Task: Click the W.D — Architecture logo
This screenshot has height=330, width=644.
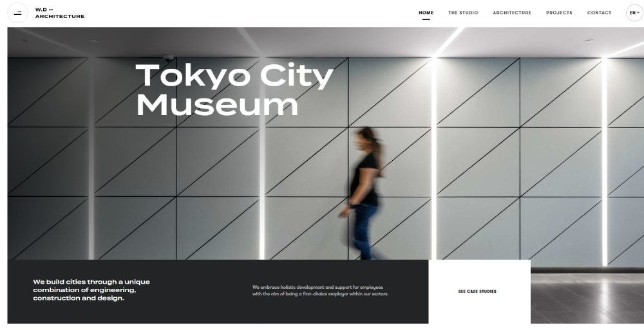Action: click(x=60, y=13)
